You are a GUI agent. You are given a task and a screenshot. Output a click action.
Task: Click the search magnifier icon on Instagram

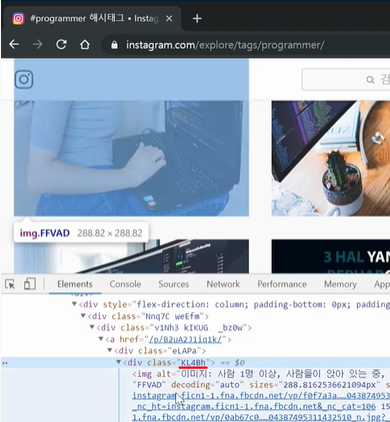click(370, 80)
